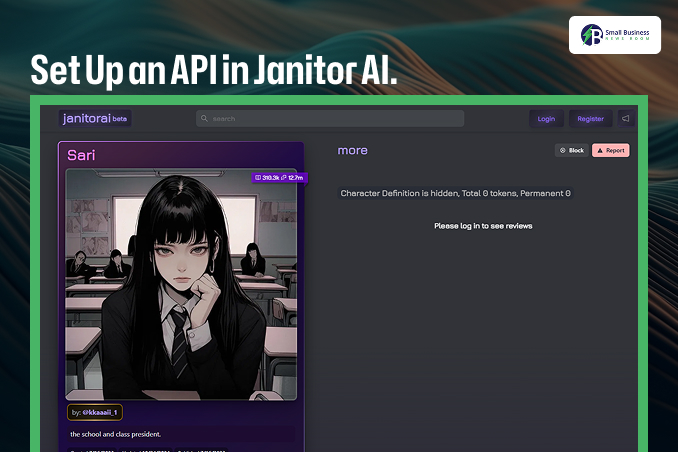Click the Sari character name heading
The width and height of the screenshot is (678, 452).
(81, 155)
